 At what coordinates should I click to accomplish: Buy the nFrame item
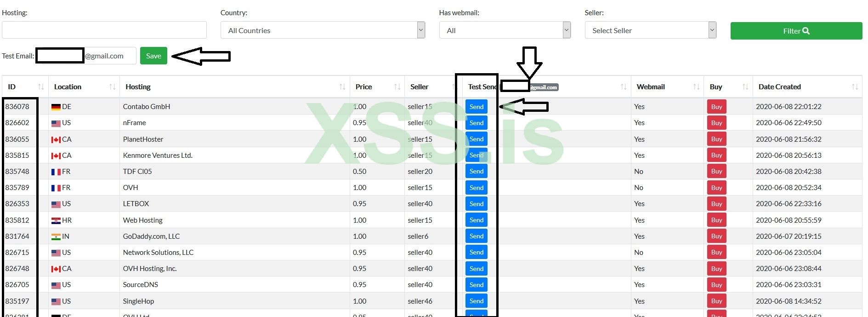[717, 123]
